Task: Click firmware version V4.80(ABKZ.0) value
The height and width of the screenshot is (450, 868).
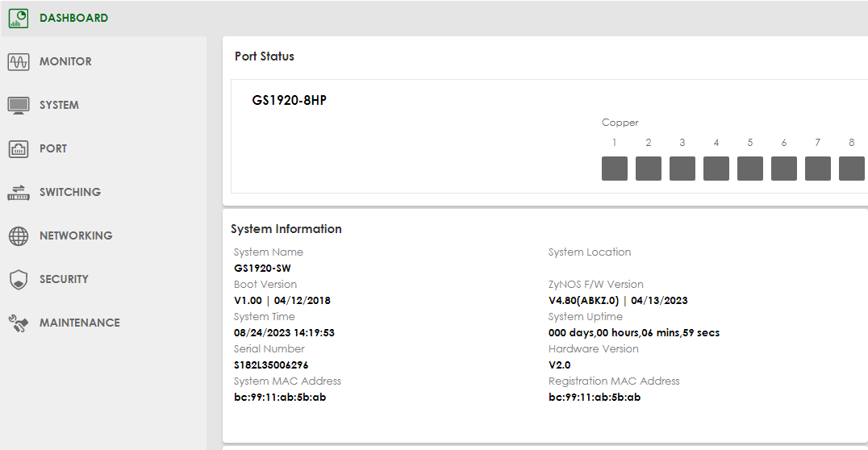Action: coord(618,301)
